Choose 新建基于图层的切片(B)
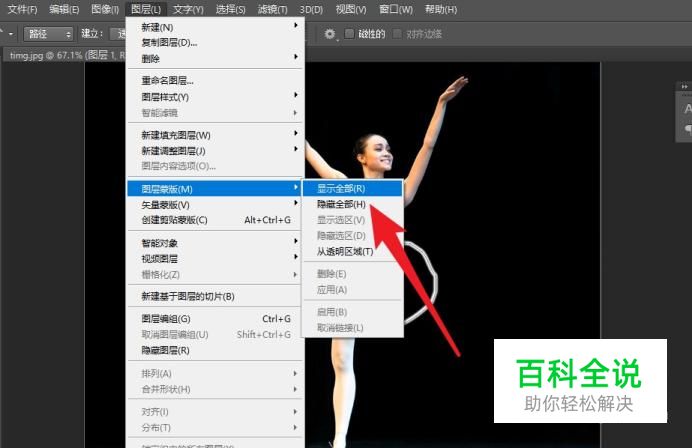This screenshot has height=448, width=692. coord(215,296)
